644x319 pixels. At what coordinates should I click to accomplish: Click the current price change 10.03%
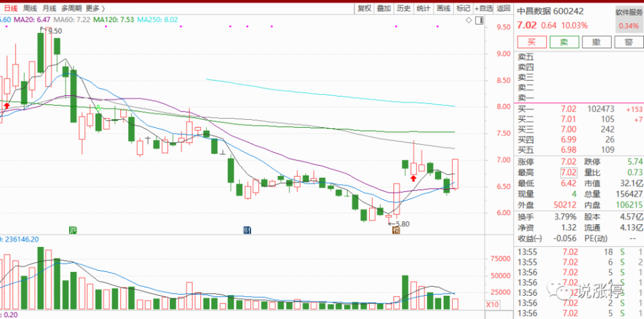pos(575,26)
